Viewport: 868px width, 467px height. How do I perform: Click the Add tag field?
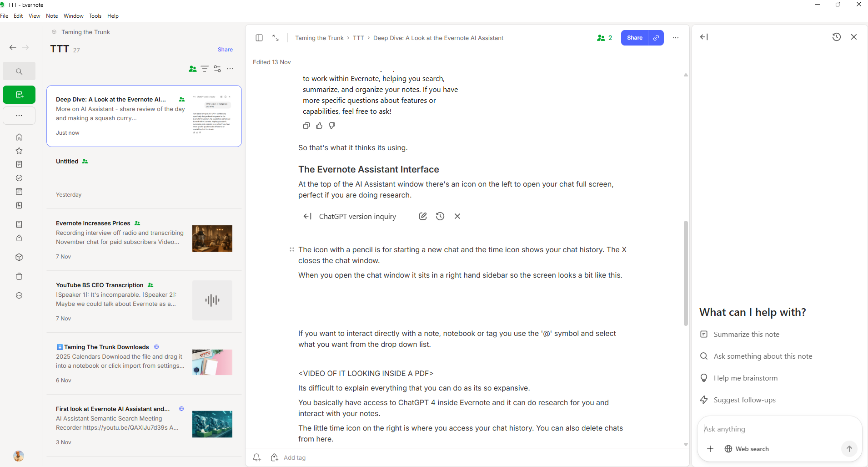(x=295, y=457)
